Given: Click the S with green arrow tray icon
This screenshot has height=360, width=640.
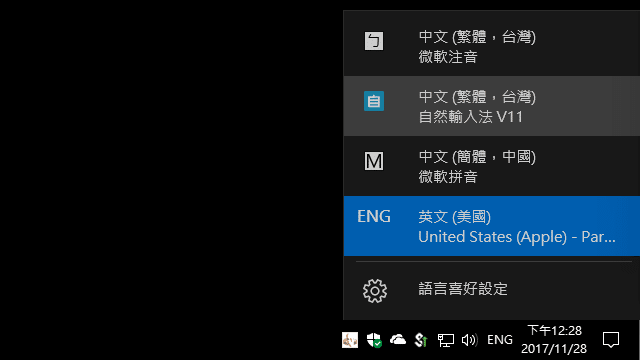Looking at the screenshot, I should (421, 340).
